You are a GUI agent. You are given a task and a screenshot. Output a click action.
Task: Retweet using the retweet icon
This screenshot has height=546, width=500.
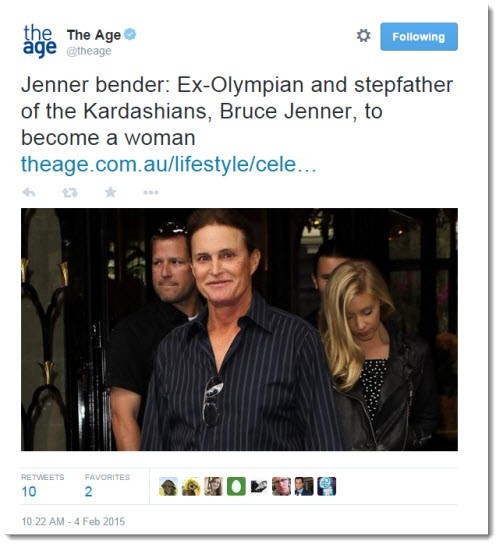tap(70, 192)
